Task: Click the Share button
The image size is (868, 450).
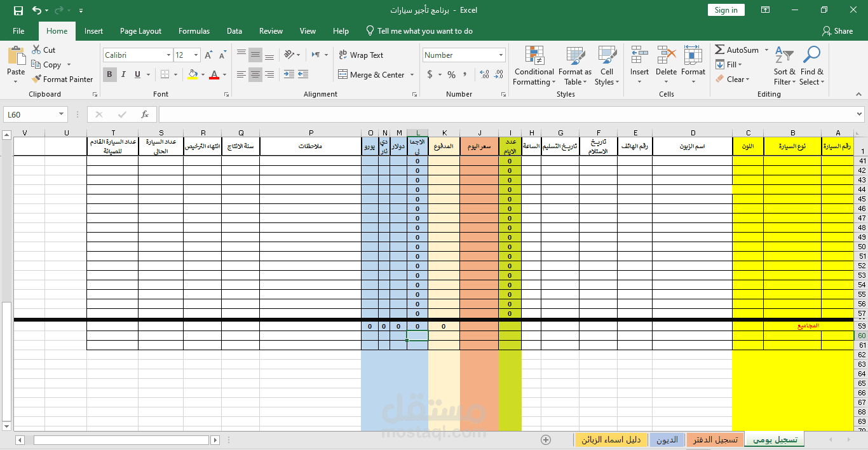Action: [837, 31]
